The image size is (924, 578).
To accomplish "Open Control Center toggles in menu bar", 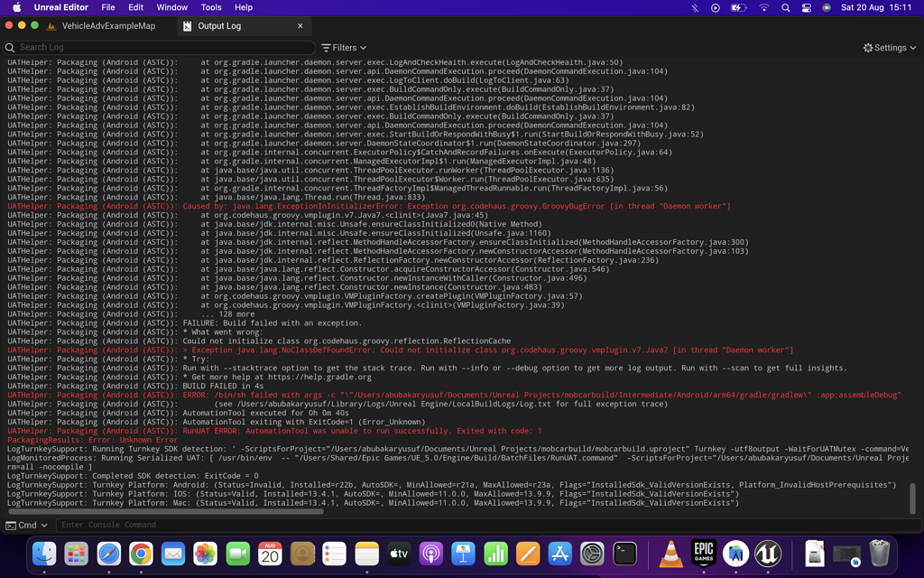I will 806,7.
